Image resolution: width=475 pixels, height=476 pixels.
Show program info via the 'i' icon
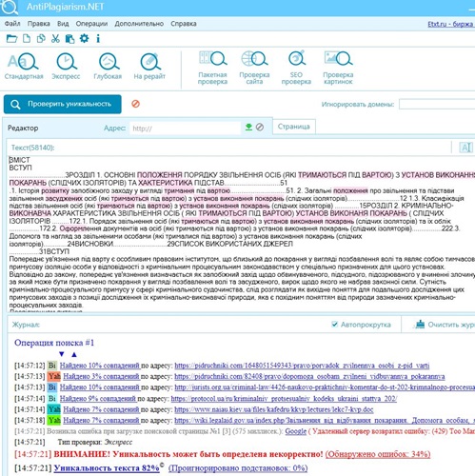click(98, 39)
